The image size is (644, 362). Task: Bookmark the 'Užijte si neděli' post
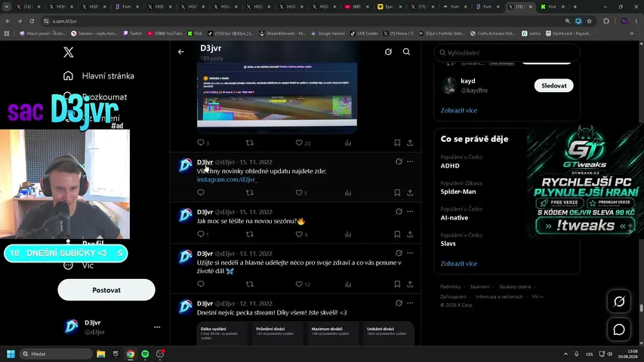[397, 284]
